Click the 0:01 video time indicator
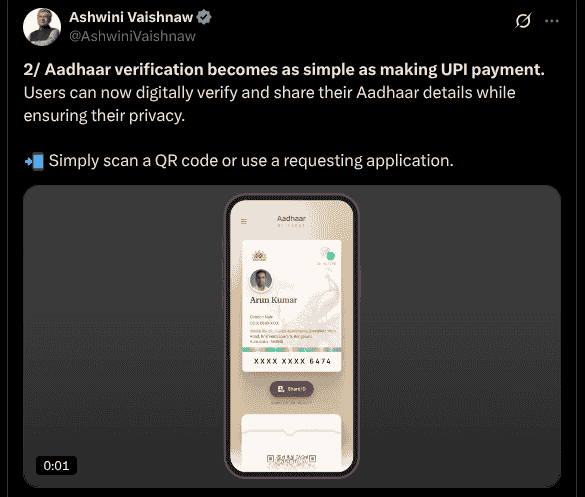This screenshot has height=497, width=585. [56, 466]
